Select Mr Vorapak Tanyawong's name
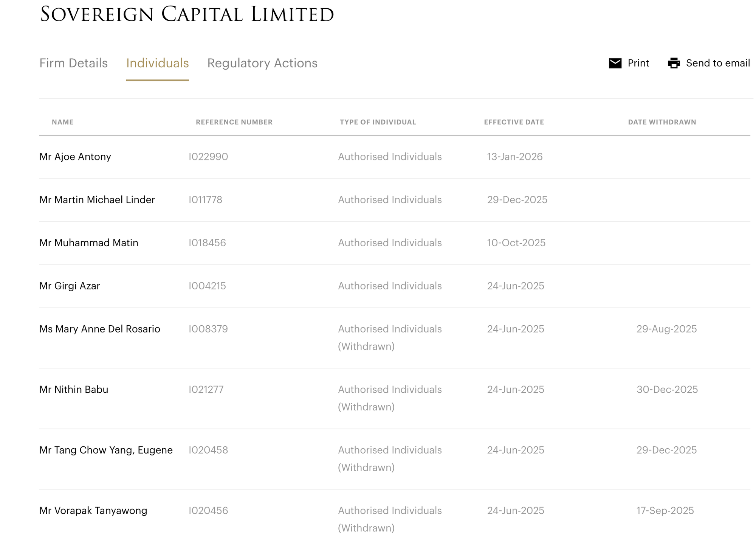This screenshot has width=756, height=533. pyautogui.click(x=93, y=511)
